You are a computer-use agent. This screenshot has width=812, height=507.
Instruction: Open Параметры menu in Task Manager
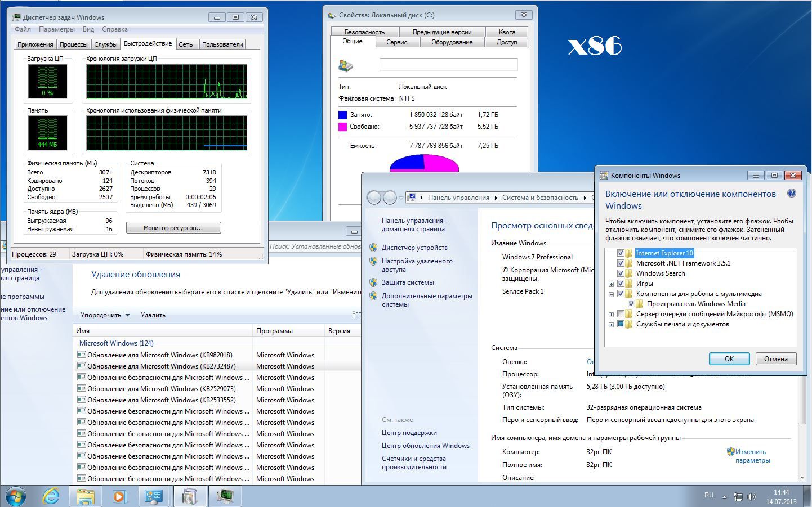point(57,29)
